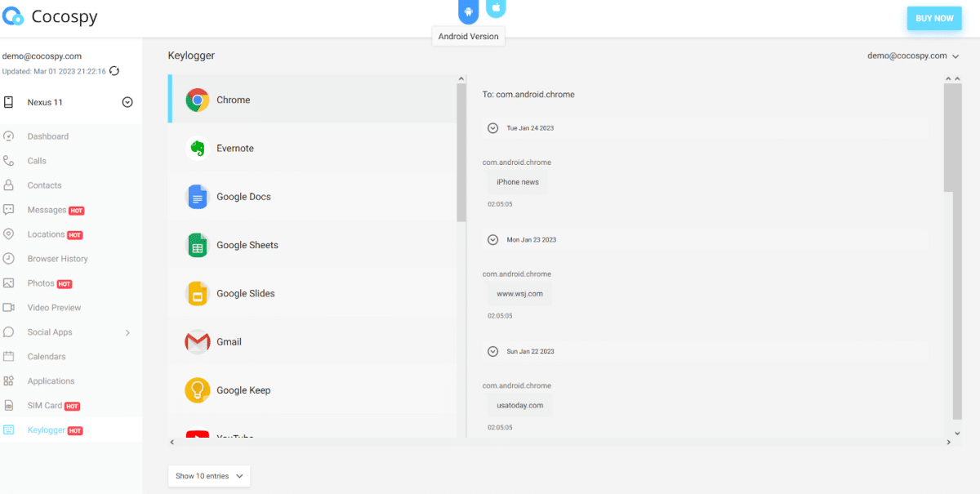This screenshot has width=980, height=494.
Task: Switch to the Android Version view
Action: 468,11
